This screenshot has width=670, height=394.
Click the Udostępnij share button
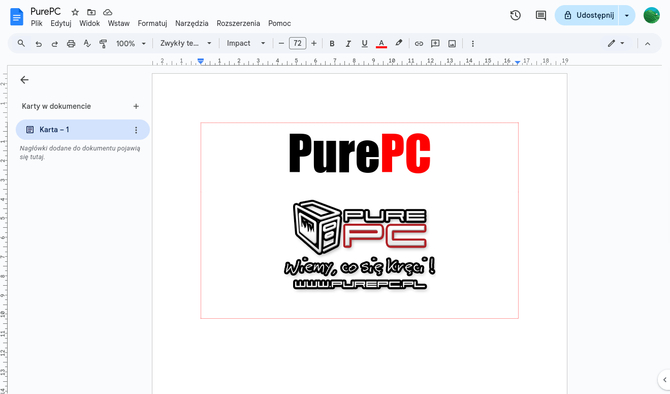pos(587,15)
